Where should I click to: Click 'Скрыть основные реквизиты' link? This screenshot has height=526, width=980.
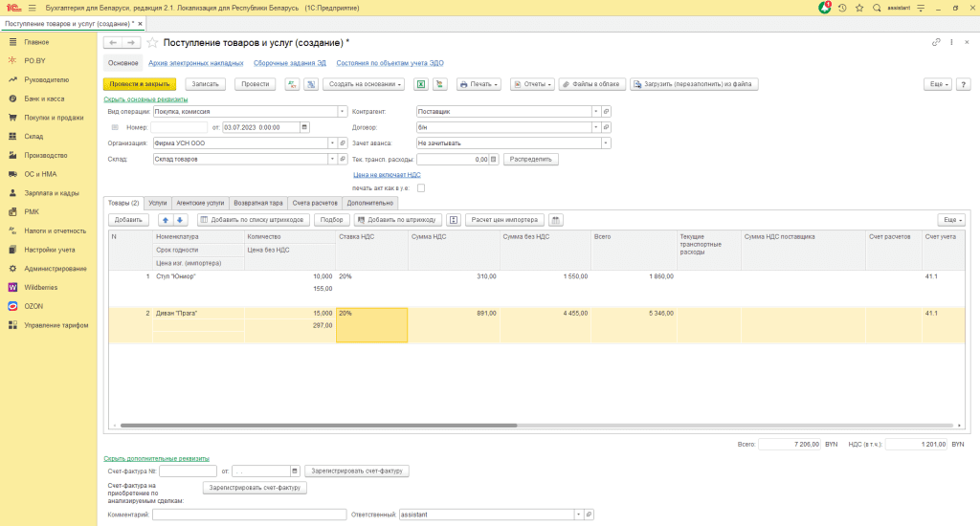point(145,99)
